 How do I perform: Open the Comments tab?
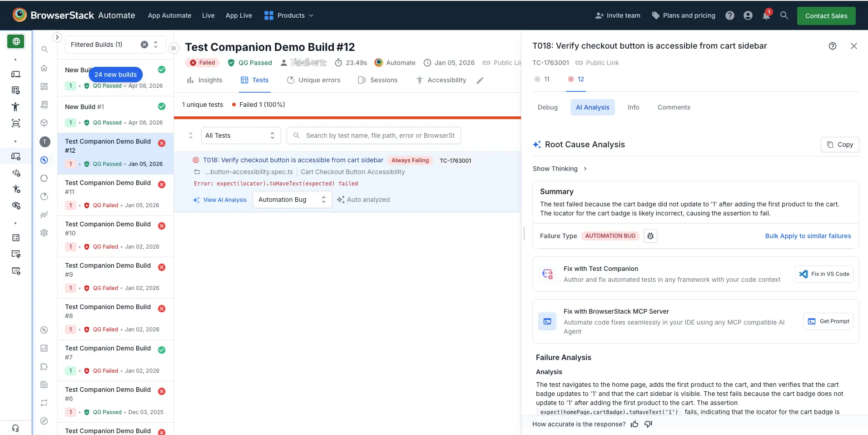click(674, 107)
